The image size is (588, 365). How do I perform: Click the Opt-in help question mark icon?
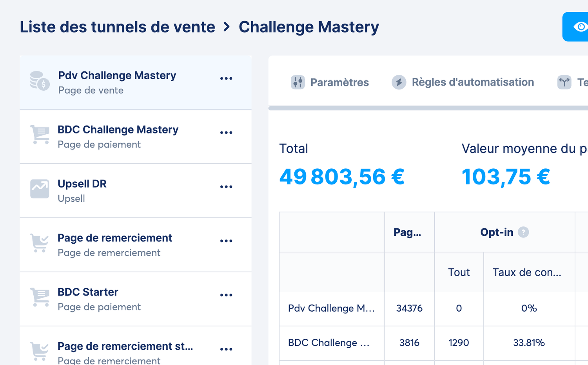click(x=523, y=232)
